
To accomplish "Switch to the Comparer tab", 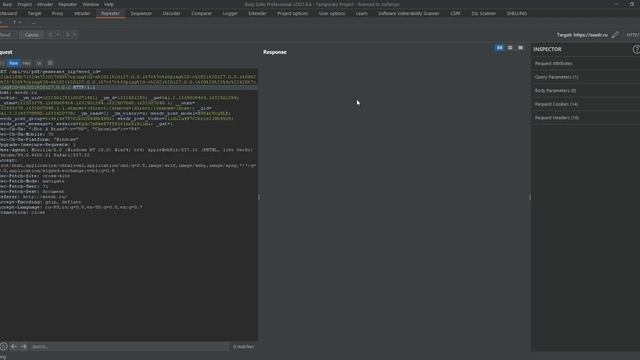I will (x=202, y=13).
